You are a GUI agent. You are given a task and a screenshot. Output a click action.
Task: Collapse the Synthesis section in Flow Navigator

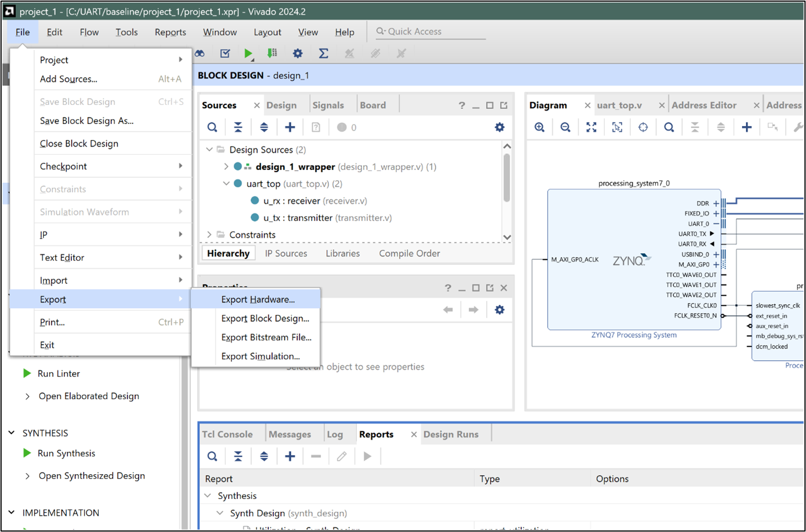[11, 433]
